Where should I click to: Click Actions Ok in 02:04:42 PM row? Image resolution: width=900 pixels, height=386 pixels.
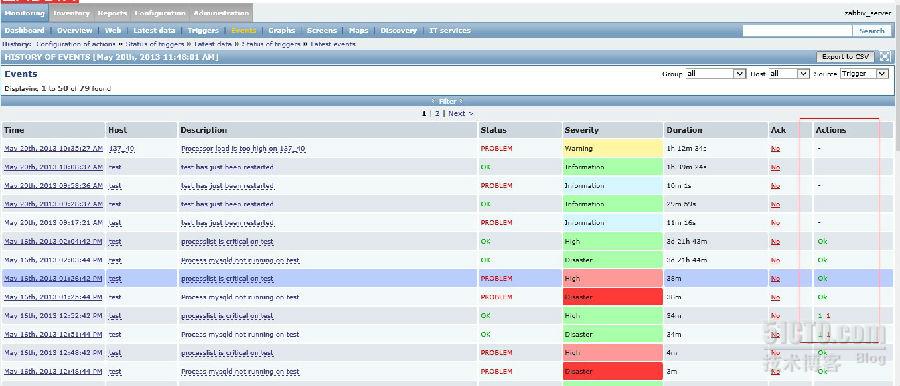tap(822, 241)
